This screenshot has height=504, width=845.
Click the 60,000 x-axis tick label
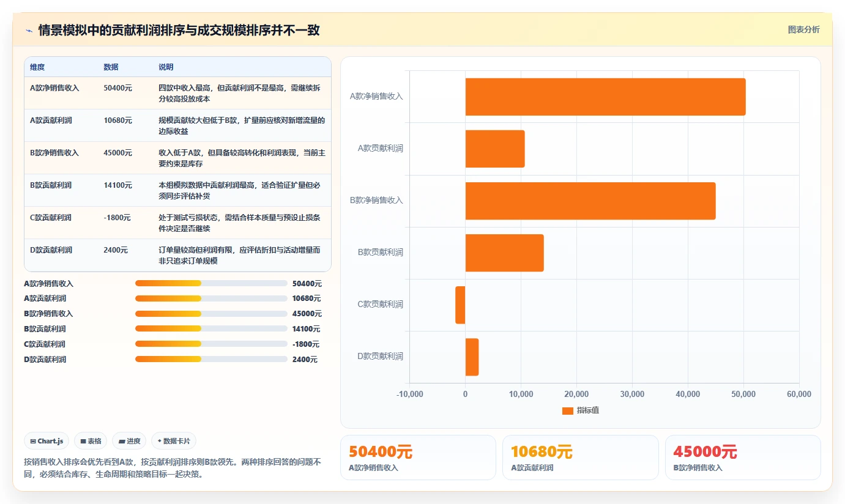coord(799,395)
